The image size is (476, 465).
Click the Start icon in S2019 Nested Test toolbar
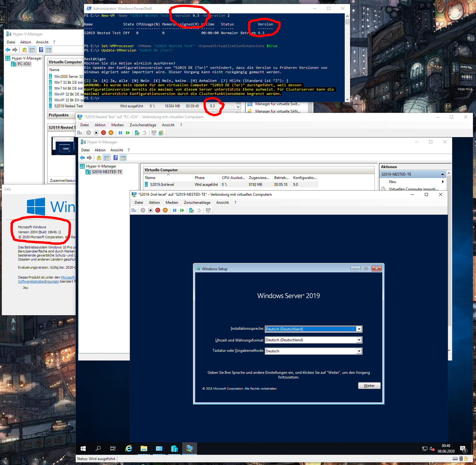(88, 133)
